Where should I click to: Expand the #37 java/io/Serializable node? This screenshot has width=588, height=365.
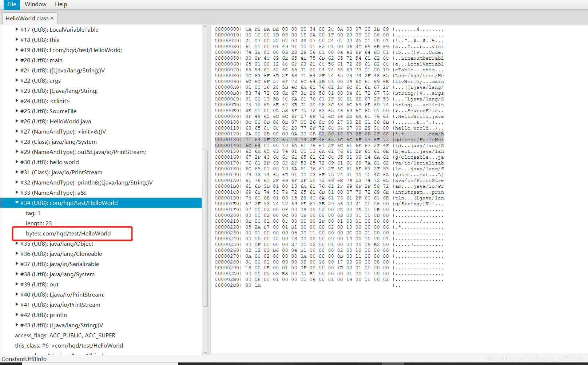[x=17, y=264]
